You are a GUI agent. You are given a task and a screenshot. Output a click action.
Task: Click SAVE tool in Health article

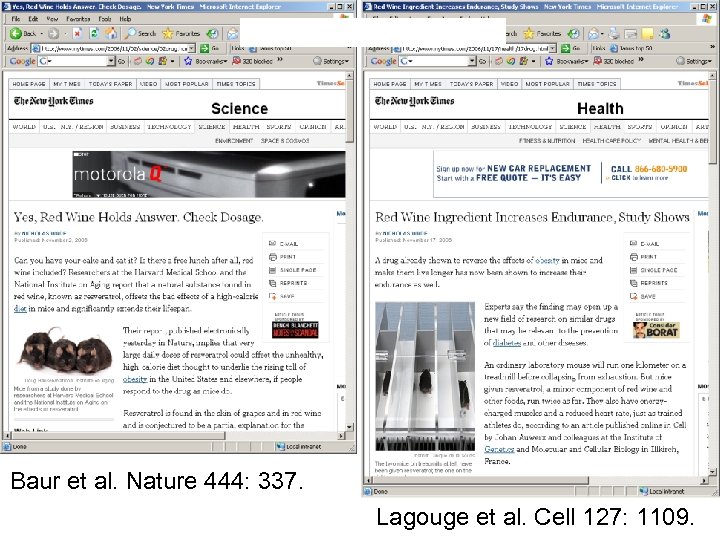click(642, 297)
